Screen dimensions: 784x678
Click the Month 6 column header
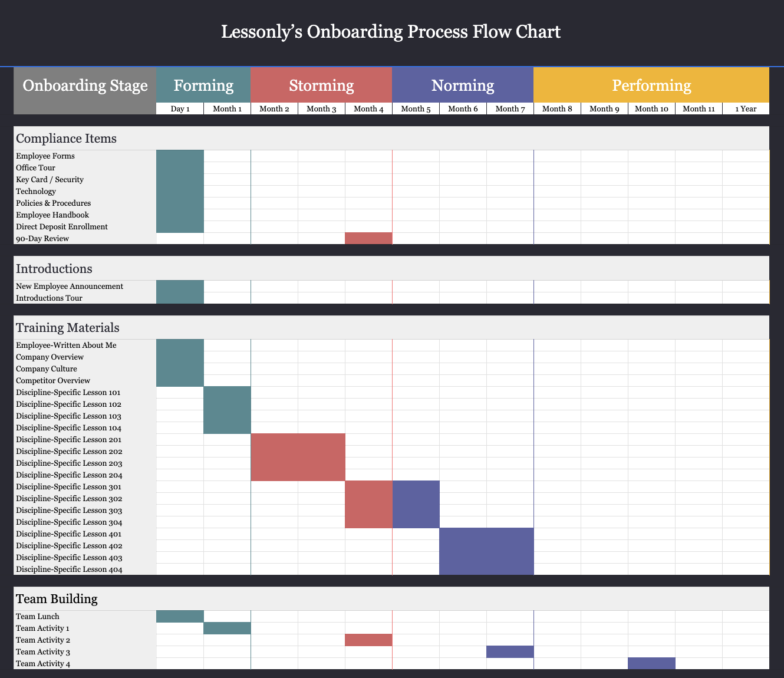(x=463, y=108)
